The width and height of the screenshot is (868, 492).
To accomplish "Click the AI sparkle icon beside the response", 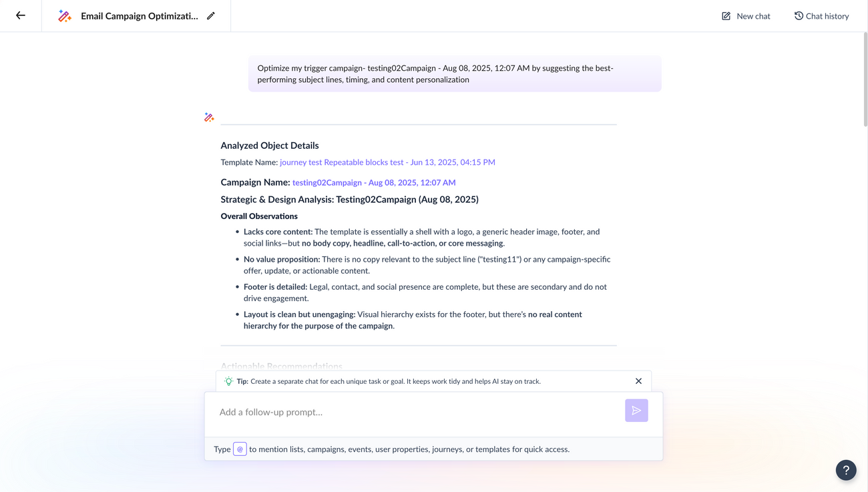I will point(208,116).
